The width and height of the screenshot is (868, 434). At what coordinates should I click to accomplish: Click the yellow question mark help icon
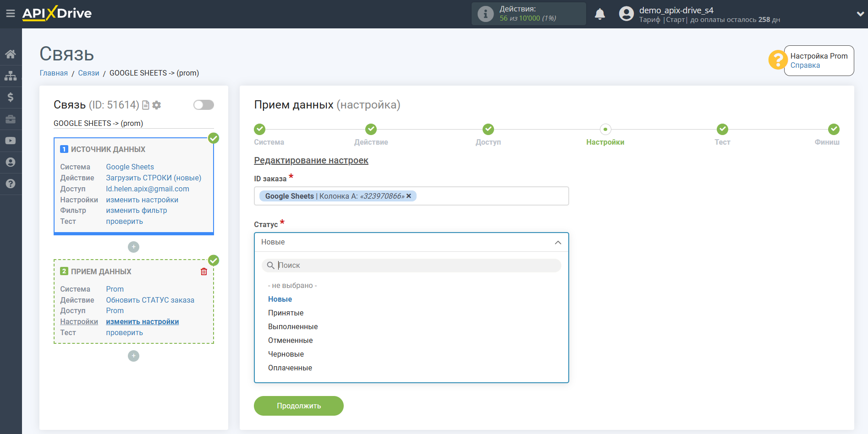[778, 60]
